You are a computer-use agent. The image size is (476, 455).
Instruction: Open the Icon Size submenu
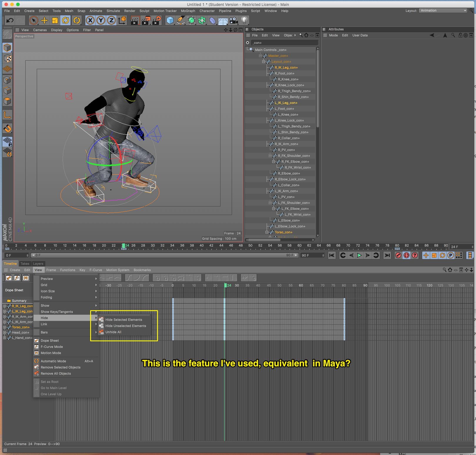pyautogui.click(x=66, y=291)
